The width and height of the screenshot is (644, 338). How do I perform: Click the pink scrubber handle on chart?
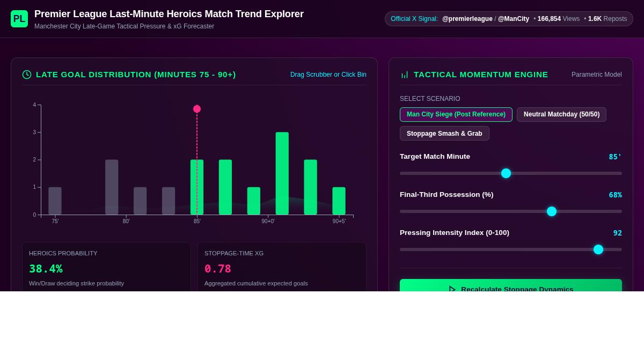[197, 109]
